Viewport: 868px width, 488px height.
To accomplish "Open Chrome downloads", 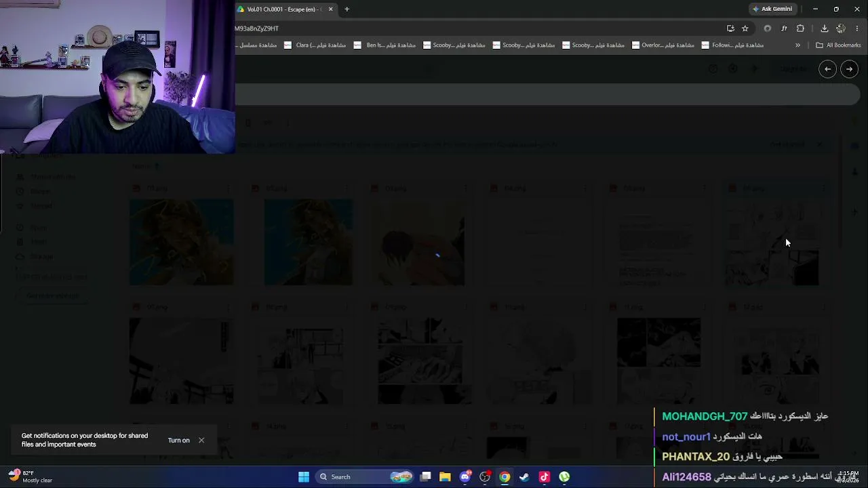I will click(x=824, y=28).
